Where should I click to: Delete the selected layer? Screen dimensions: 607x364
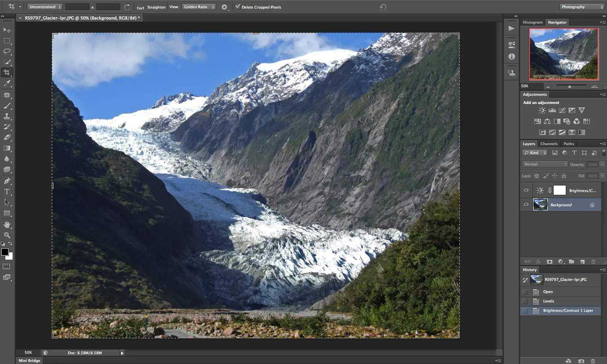594,262
